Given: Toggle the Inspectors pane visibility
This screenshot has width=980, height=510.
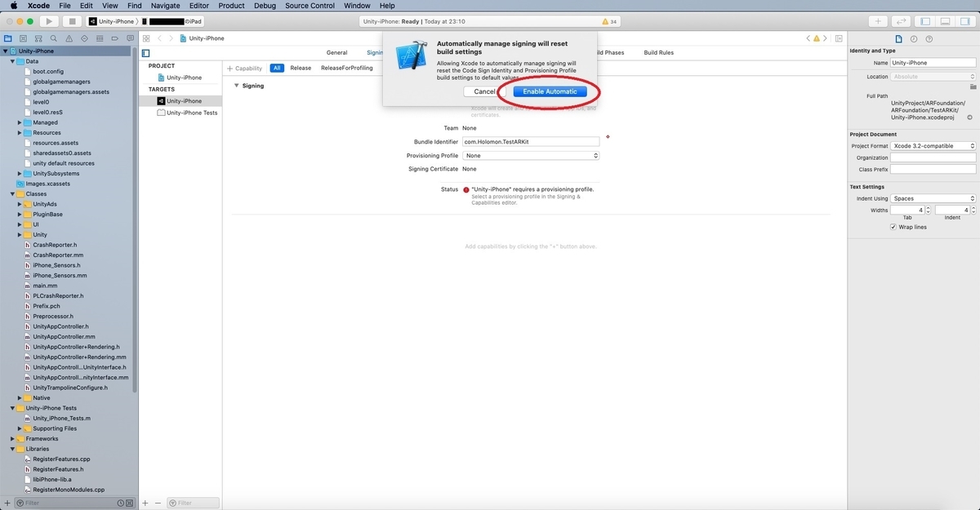Looking at the screenshot, I should (966, 21).
